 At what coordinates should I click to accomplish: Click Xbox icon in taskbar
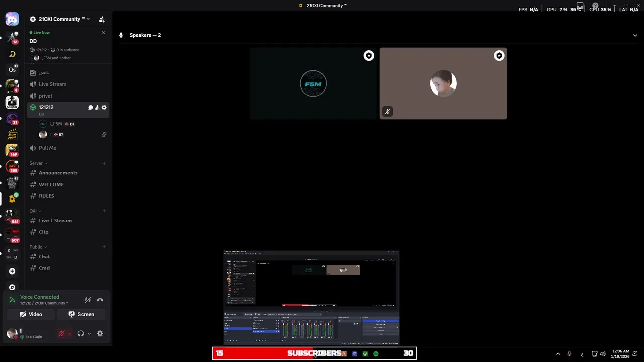coord(365,354)
